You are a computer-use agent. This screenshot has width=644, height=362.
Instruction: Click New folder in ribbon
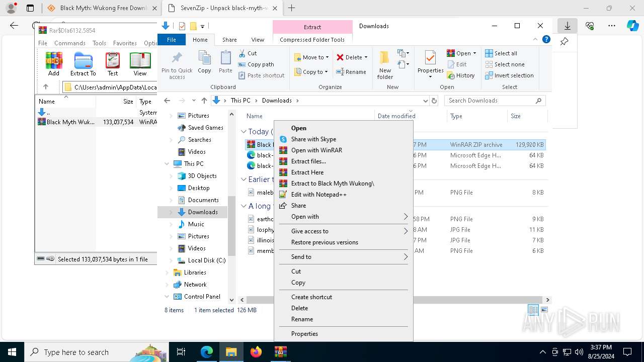[385, 65]
